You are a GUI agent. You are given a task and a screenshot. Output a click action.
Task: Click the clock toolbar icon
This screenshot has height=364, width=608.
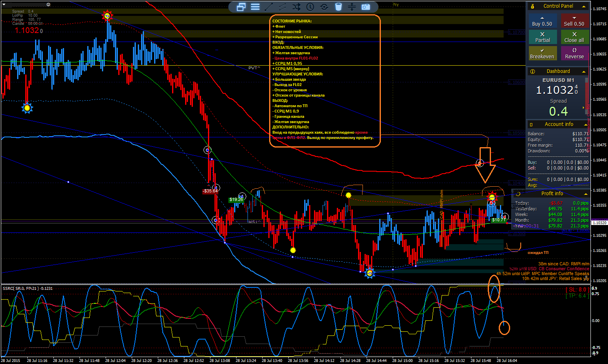click(310, 7)
